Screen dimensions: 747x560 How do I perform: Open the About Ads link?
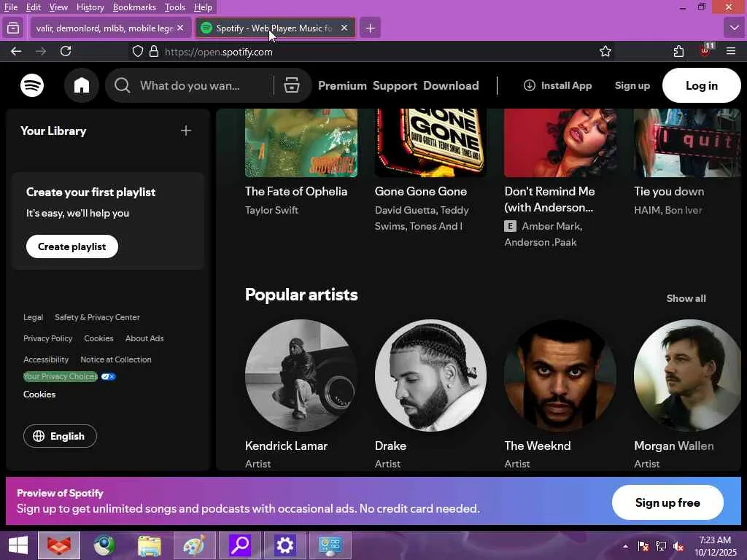click(144, 338)
